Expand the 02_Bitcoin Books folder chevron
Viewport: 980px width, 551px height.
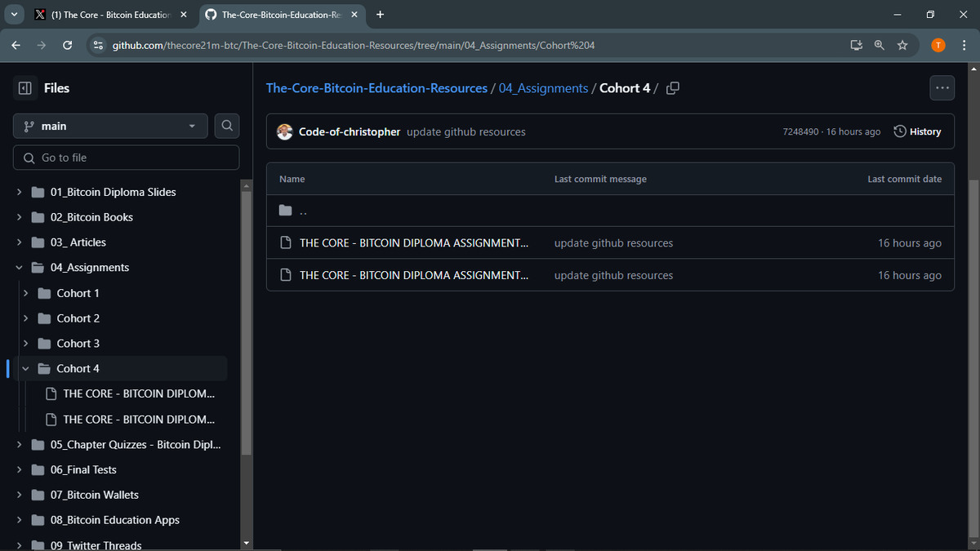point(19,217)
